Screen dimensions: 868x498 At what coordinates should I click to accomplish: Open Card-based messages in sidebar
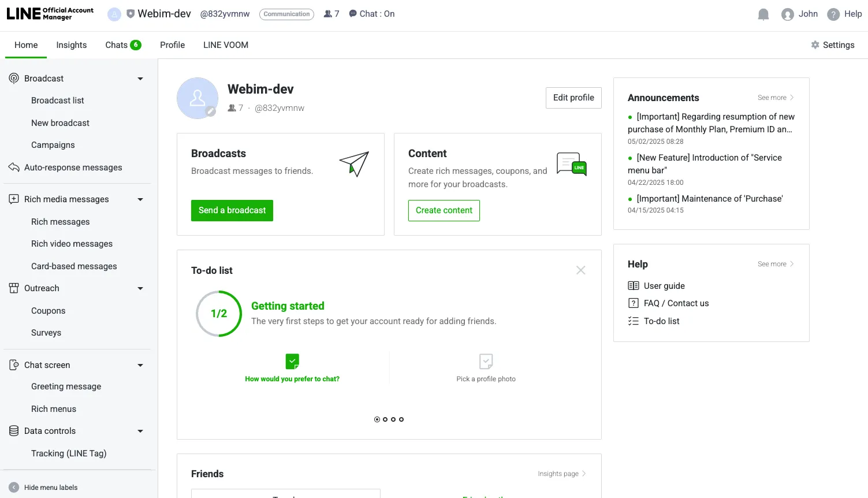74,266
